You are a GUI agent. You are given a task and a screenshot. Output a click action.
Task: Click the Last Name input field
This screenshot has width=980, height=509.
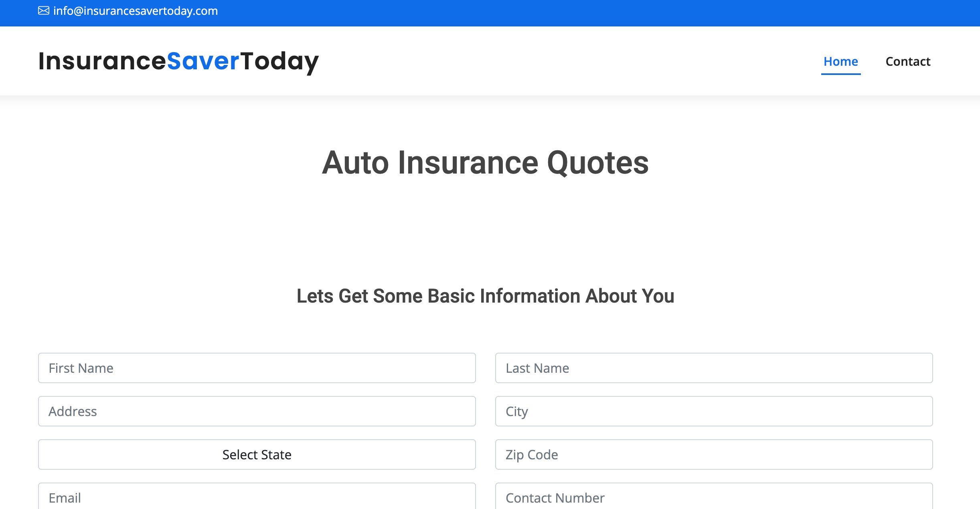coord(714,368)
